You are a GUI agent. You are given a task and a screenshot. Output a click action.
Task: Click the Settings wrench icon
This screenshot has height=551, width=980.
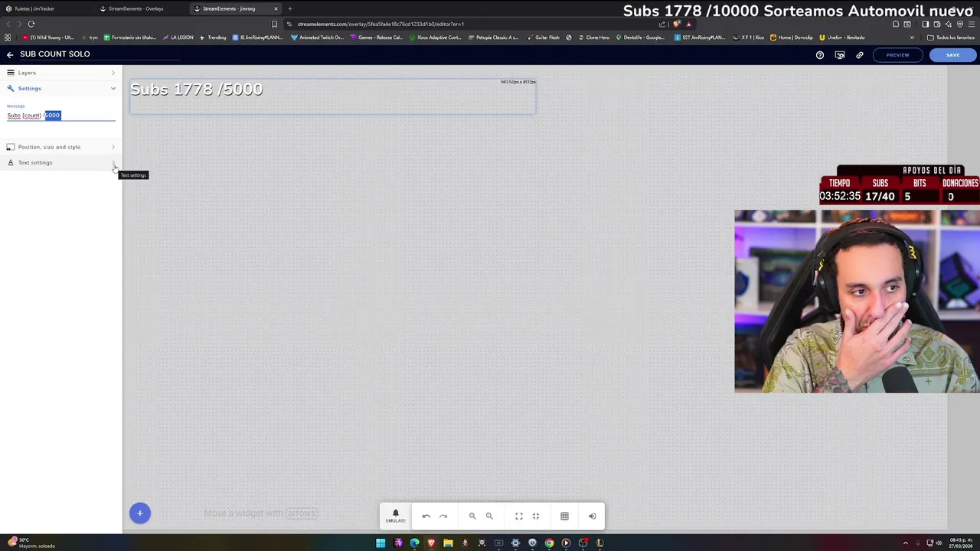click(11, 89)
